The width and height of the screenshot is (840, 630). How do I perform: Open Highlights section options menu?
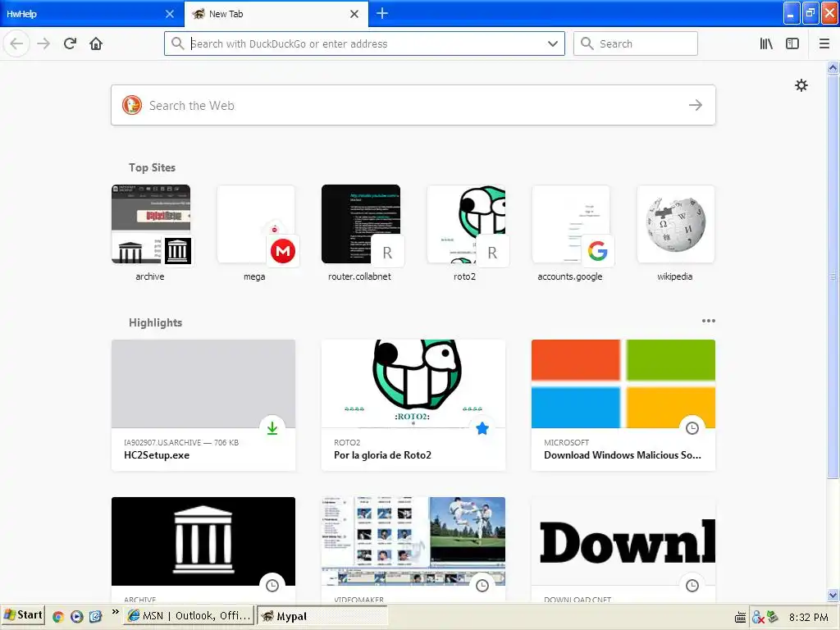[708, 321]
